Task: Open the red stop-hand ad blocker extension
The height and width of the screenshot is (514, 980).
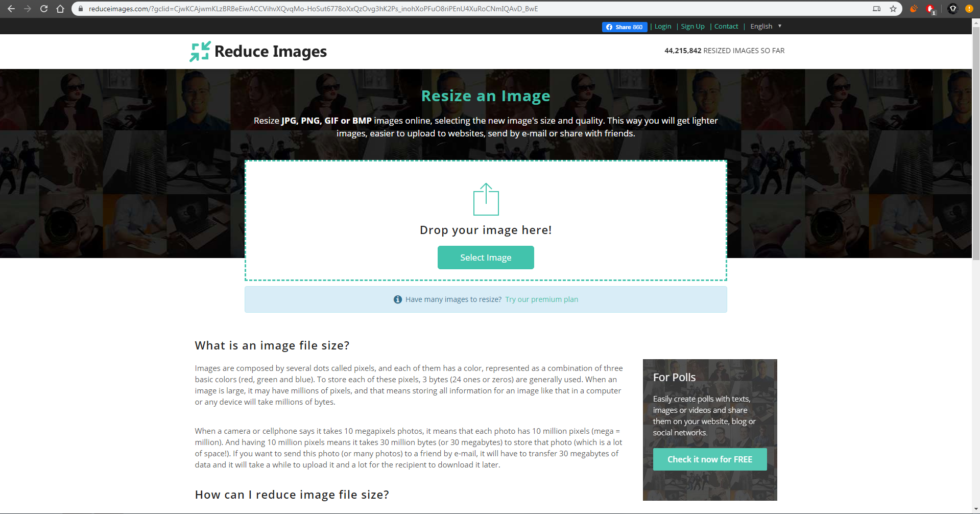Action: coord(931,9)
